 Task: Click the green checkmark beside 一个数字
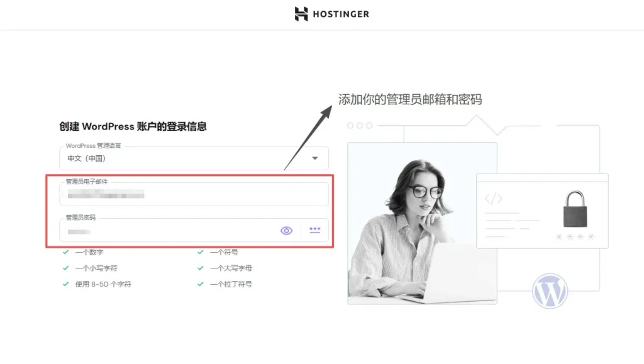(x=66, y=252)
